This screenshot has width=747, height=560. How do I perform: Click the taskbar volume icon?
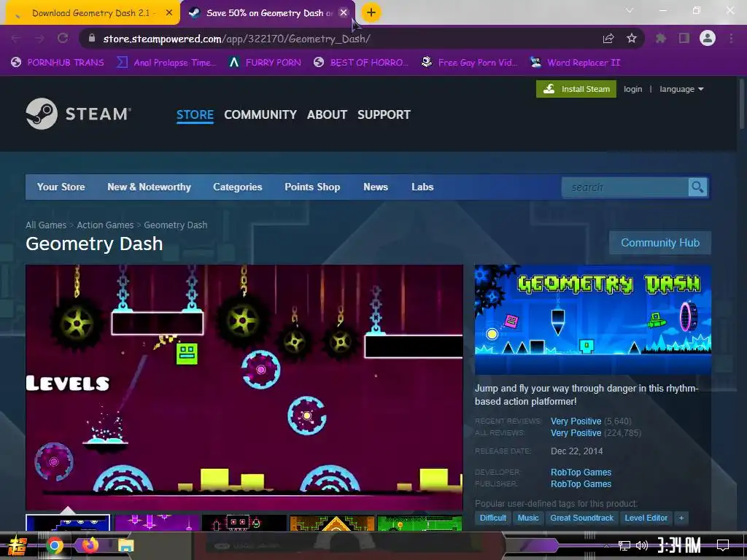tap(642, 545)
